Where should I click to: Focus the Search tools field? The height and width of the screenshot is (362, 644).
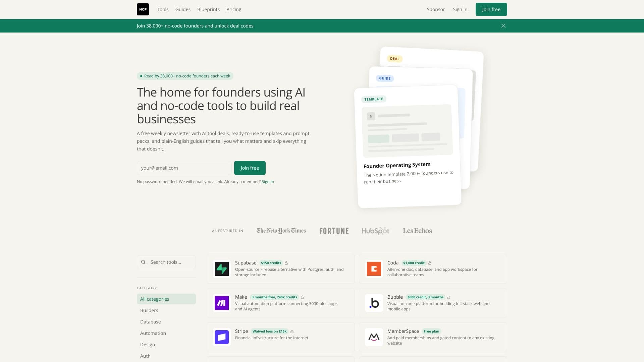[x=166, y=262]
